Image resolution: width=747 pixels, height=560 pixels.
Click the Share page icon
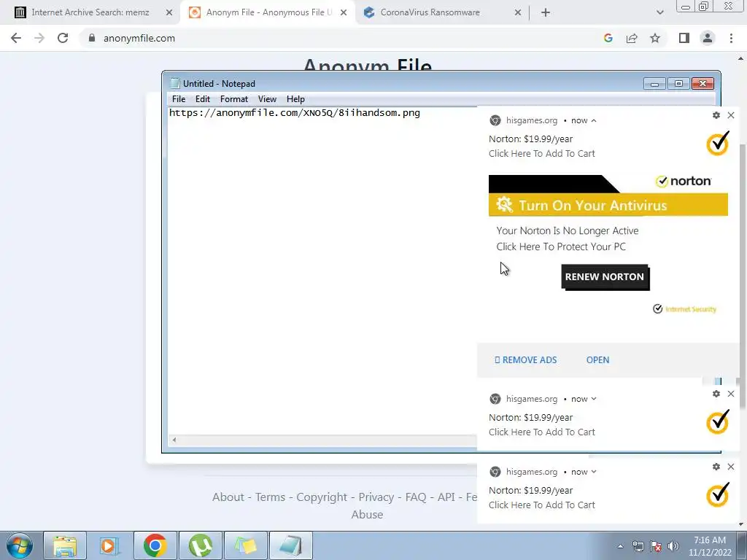[x=632, y=38]
